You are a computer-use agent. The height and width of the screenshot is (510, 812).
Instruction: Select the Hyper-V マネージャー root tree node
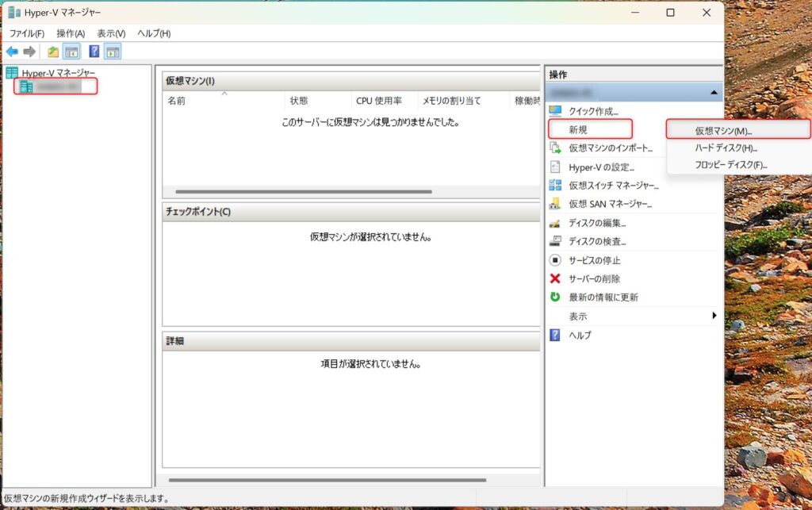point(58,73)
